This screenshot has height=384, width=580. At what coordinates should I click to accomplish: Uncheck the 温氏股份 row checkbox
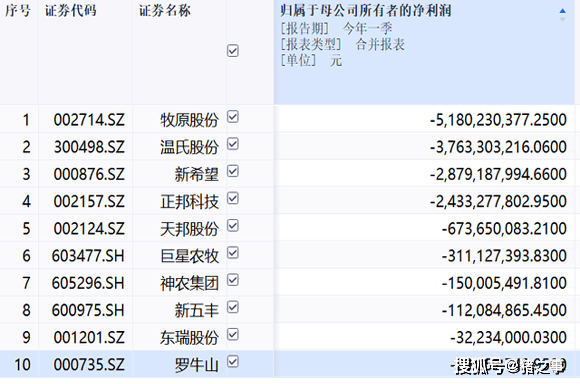pos(233,144)
